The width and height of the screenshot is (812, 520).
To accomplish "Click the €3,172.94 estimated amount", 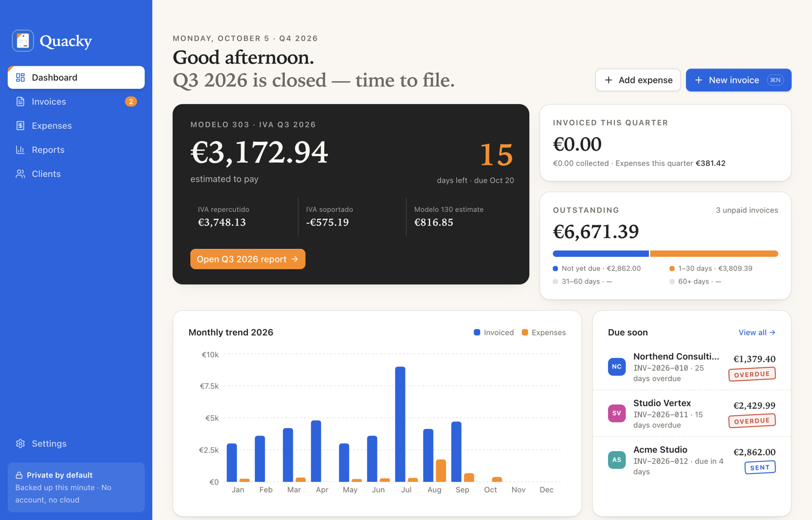I will tap(259, 152).
